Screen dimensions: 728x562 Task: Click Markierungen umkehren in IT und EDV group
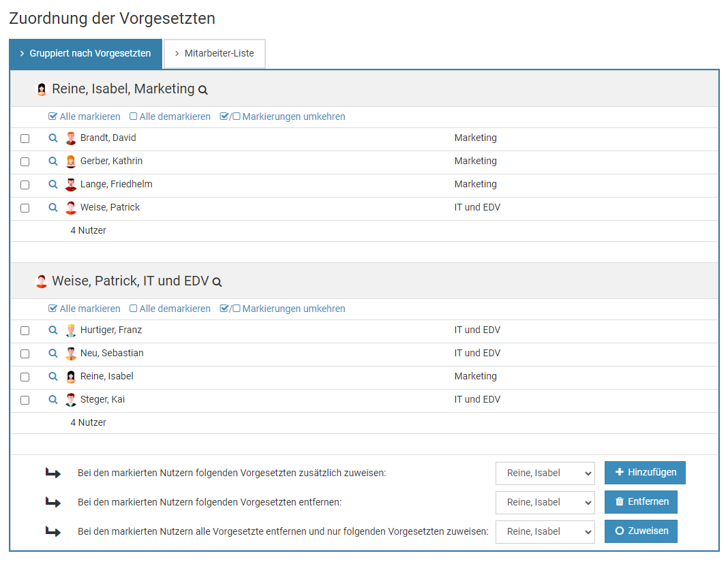(x=283, y=309)
